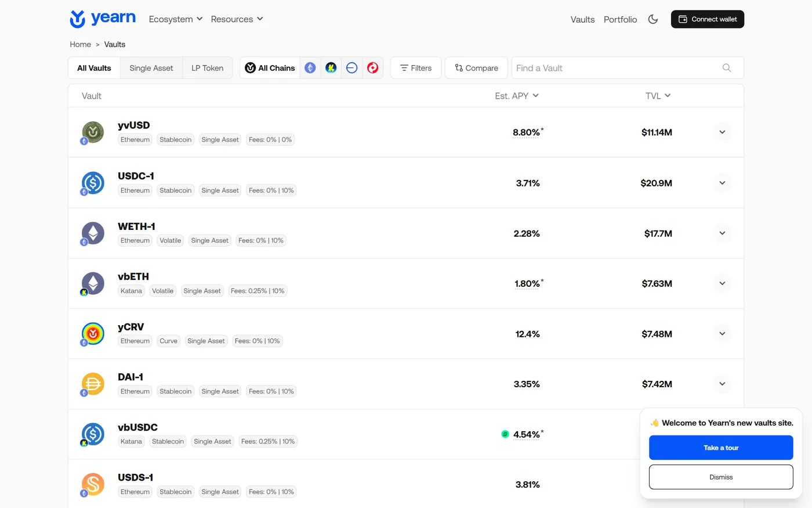The height and width of the screenshot is (508, 812).
Task: Dismiss the welcome popup
Action: click(721, 477)
